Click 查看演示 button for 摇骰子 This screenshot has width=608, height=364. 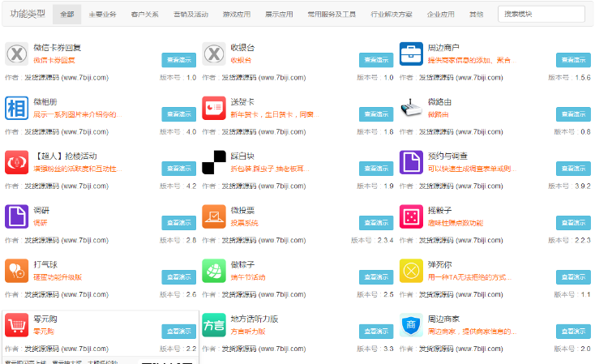pos(573,223)
